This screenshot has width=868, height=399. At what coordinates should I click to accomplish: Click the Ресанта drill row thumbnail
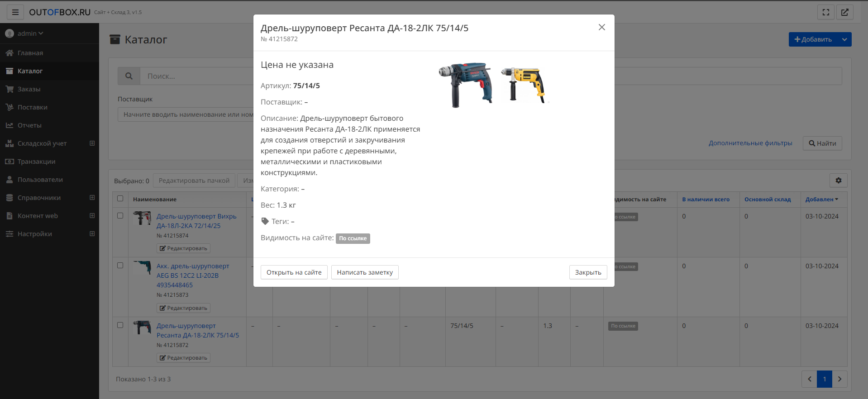(142, 328)
